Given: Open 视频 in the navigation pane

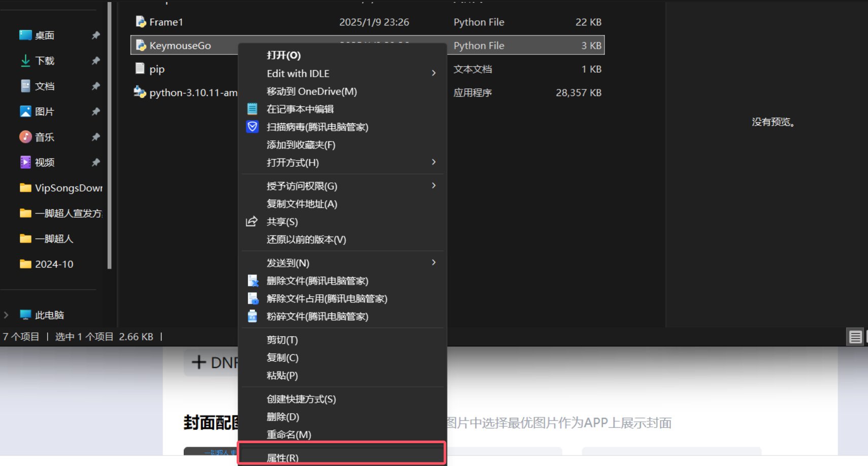Looking at the screenshot, I should [x=45, y=162].
